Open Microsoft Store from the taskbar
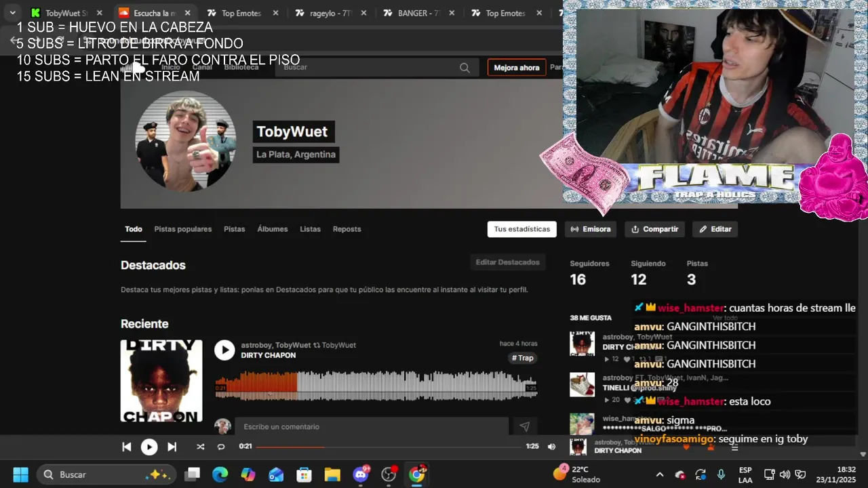 tap(304, 474)
